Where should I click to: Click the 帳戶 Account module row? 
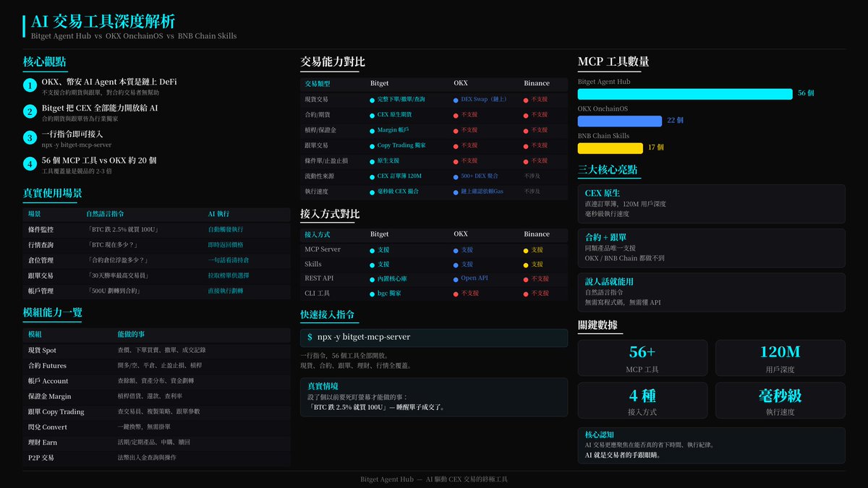pyautogui.click(x=156, y=381)
